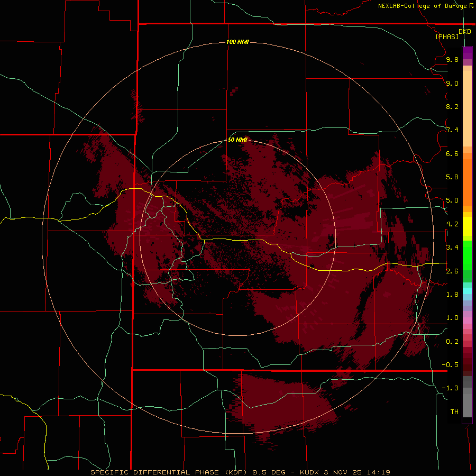Click the NEXLAB-College of DuPage credit text

click(422, 6)
